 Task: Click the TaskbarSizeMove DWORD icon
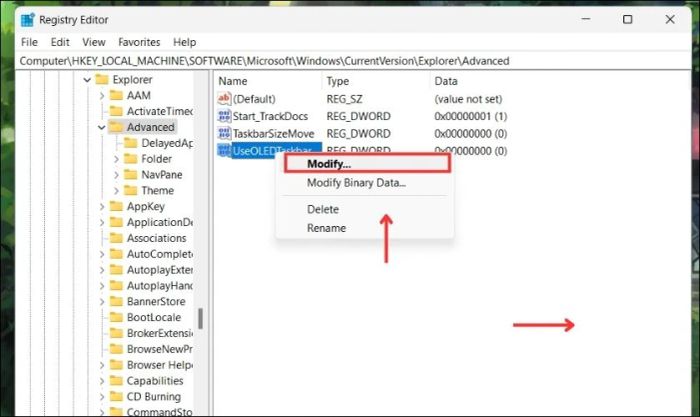click(224, 133)
